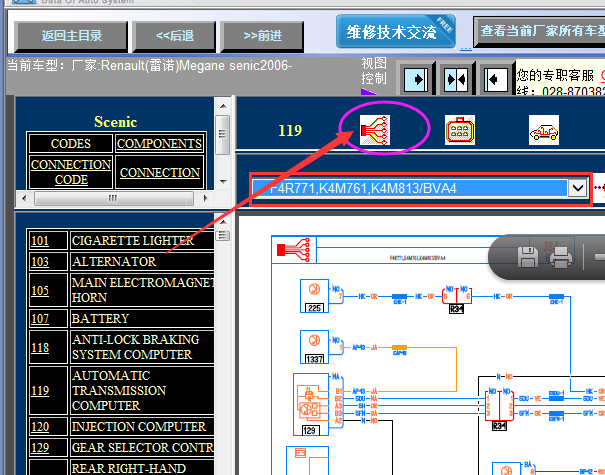Open code 119 automatic transmission link
This screenshot has width=605, height=475.
point(40,390)
